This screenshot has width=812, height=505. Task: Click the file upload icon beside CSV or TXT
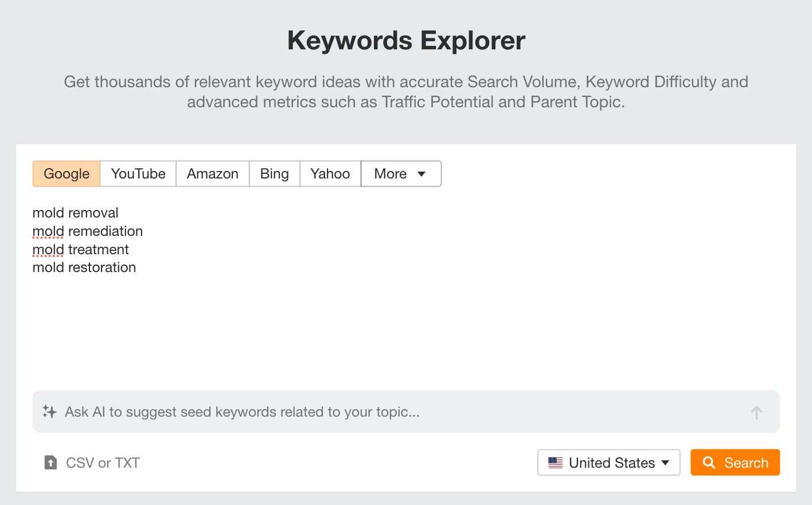pos(50,462)
